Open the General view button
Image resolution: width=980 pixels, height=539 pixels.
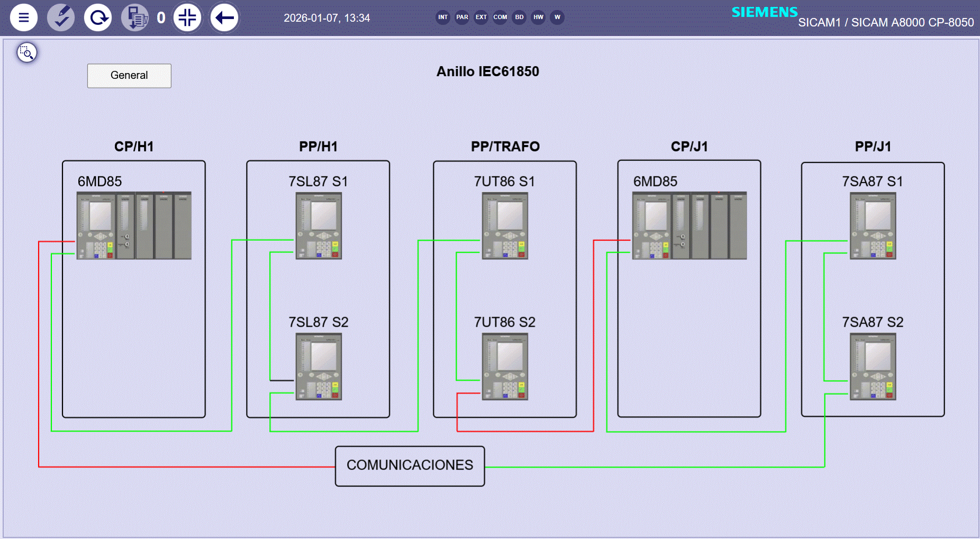pos(129,76)
